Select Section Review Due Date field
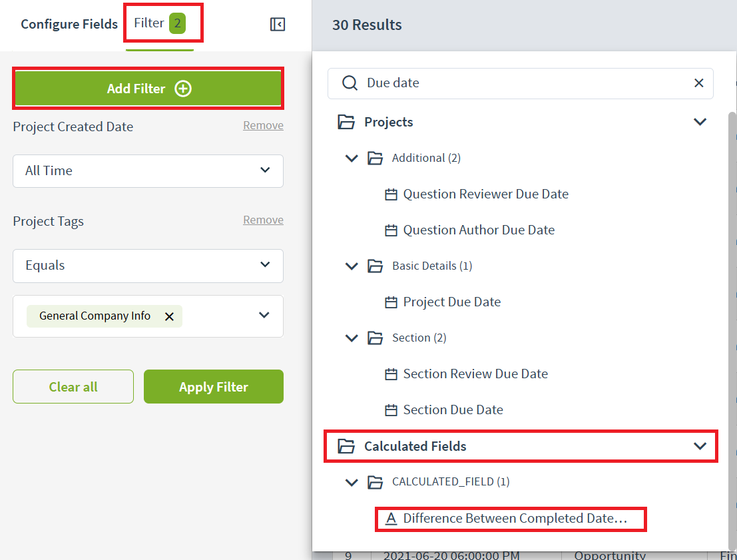Image resolution: width=737 pixels, height=560 pixels. click(x=475, y=374)
